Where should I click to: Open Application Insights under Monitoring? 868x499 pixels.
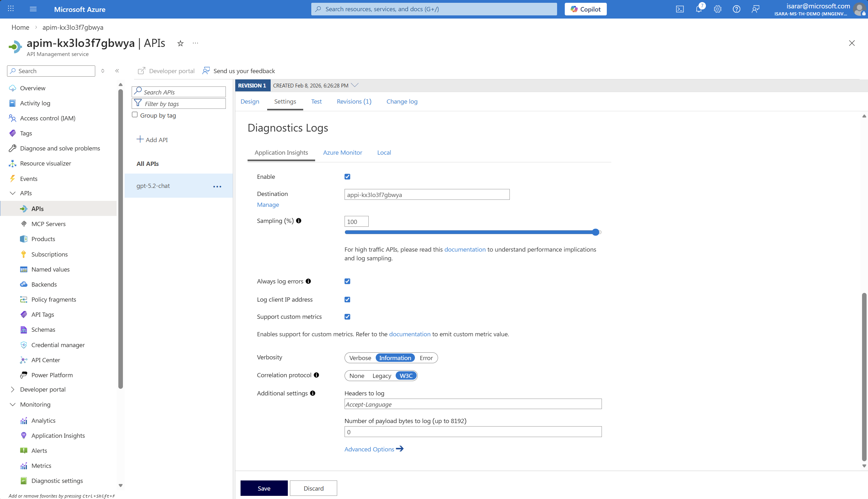pos(58,436)
